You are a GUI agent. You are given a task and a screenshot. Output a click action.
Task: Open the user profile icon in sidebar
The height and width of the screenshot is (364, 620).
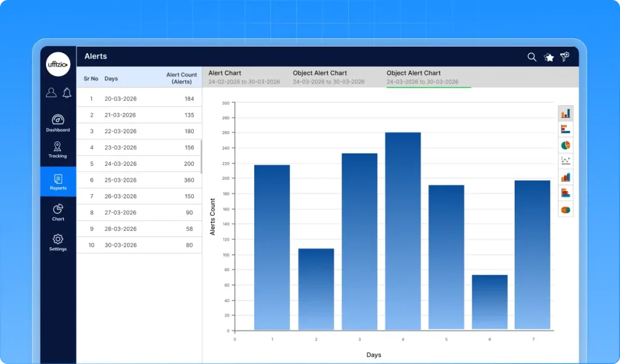pyautogui.click(x=51, y=93)
